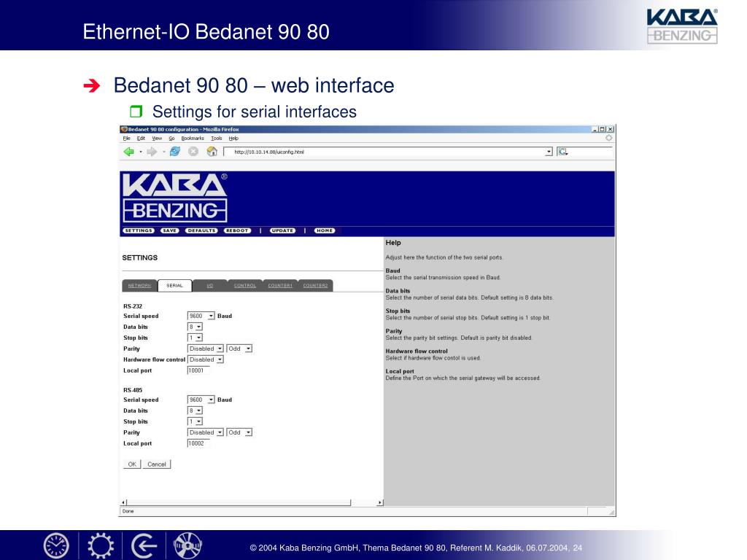
Task: Open the Help menu
Action: (x=233, y=138)
